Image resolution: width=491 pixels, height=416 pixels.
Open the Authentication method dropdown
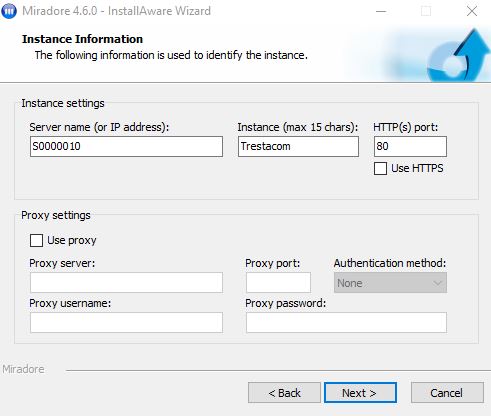[390, 283]
